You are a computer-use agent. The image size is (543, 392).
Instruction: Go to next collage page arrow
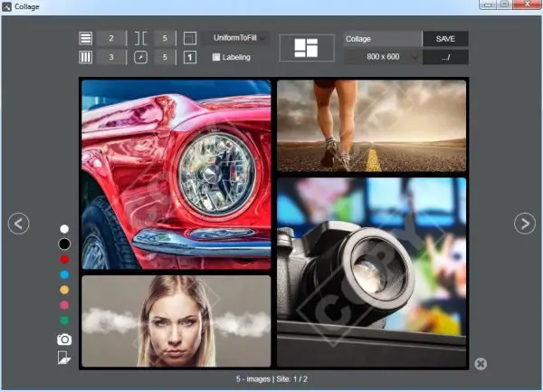click(525, 224)
